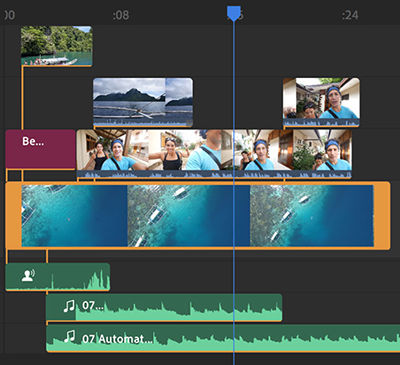Select the island boat clip thumbnail
The height and width of the screenshot is (365, 400).
[56, 46]
